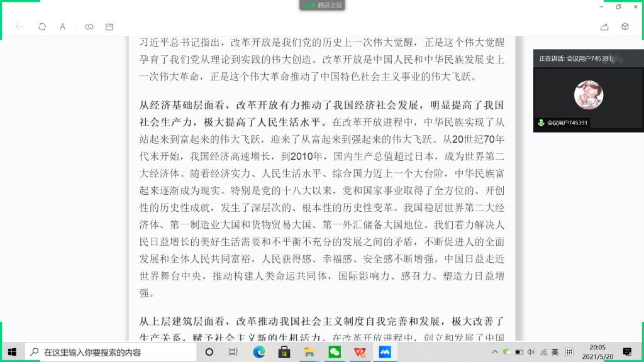Open the notification center in taskbar

pos(627,352)
